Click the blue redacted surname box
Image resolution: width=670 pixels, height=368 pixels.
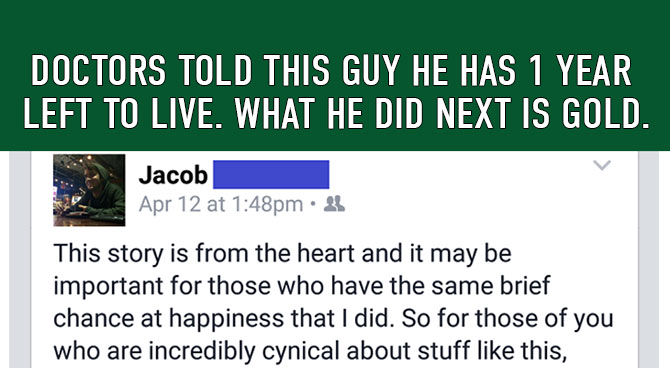[x=271, y=174]
